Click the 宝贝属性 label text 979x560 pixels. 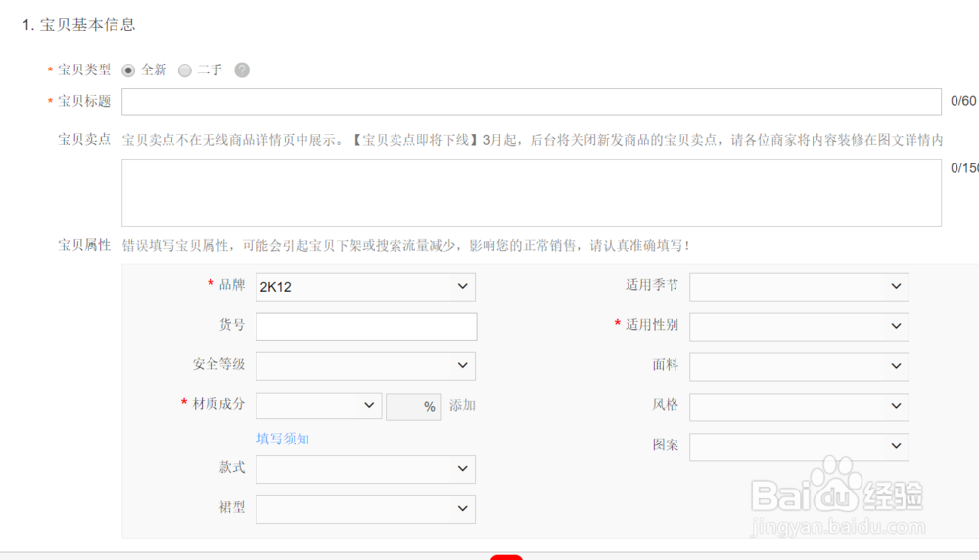pos(84,245)
